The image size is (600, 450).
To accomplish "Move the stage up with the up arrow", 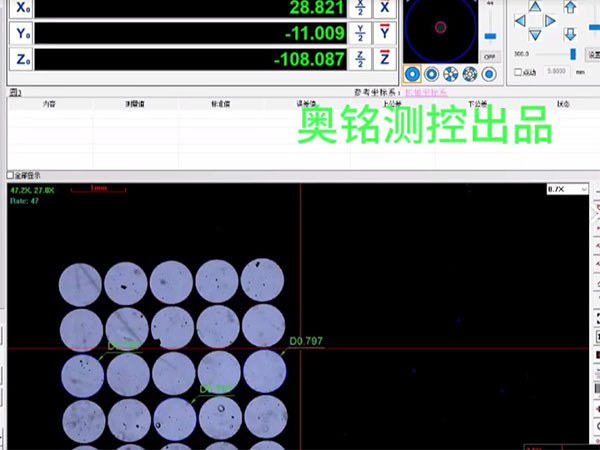I will coord(534,7).
